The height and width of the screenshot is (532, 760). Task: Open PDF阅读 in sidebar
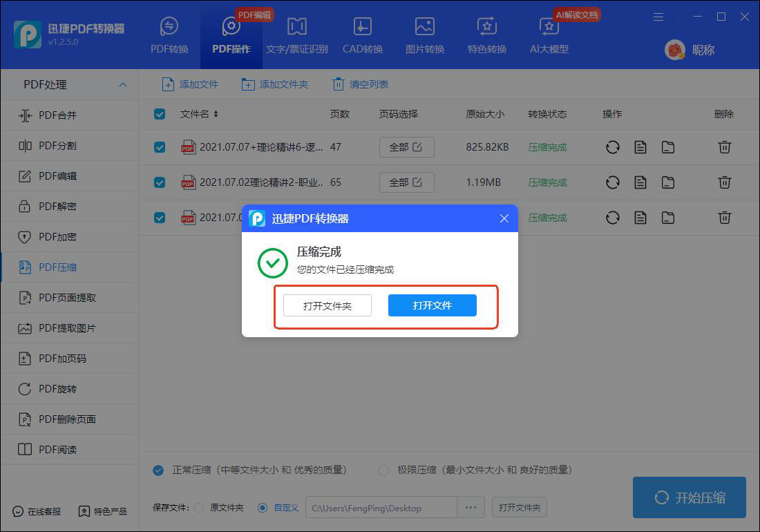(x=69, y=450)
